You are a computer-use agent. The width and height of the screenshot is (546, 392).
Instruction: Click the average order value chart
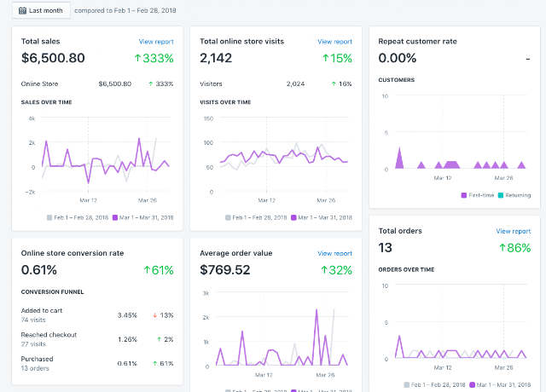point(282,329)
